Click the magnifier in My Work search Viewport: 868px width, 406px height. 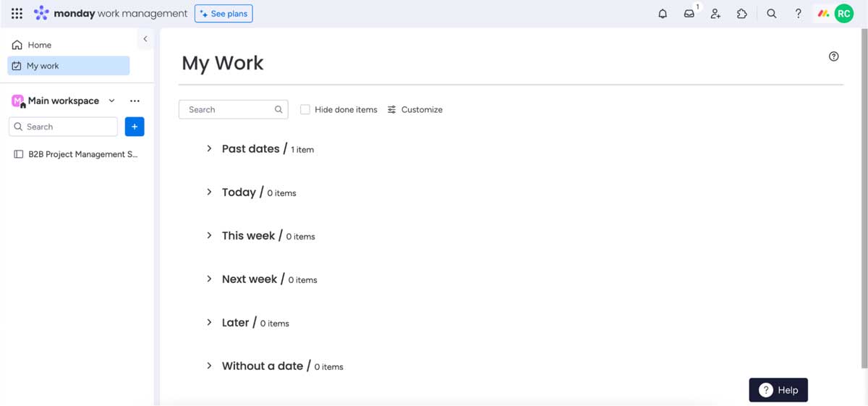click(x=278, y=109)
